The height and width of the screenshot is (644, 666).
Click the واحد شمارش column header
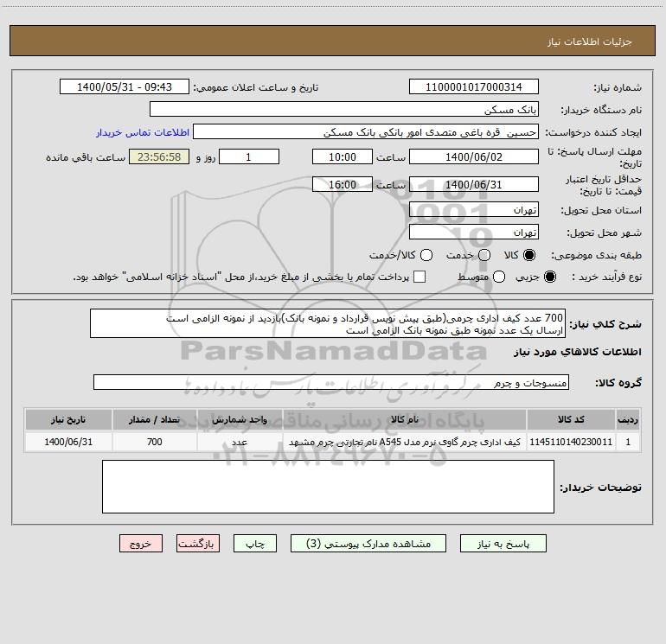pyautogui.click(x=240, y=419)
